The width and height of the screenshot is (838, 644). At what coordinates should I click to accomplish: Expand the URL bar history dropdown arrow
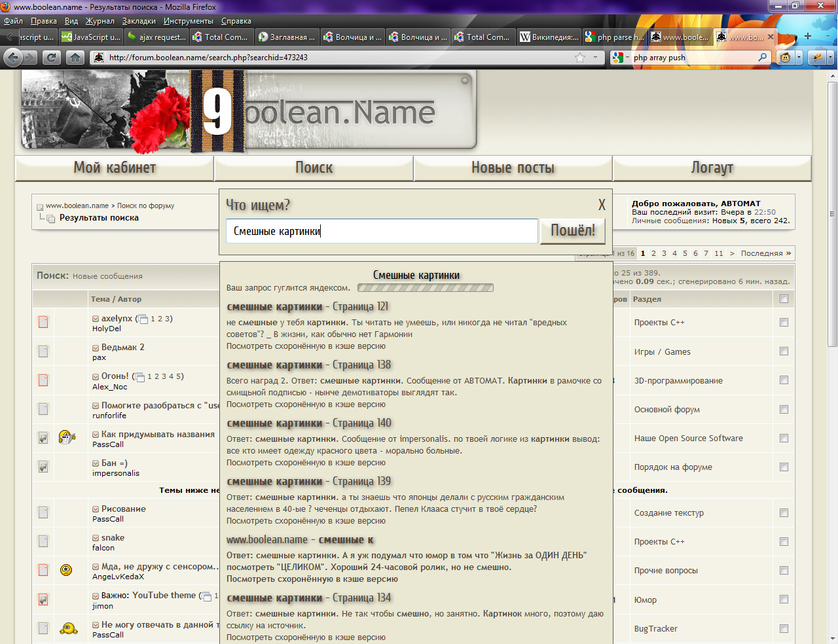pyautogui.click(x=595, y=58)
